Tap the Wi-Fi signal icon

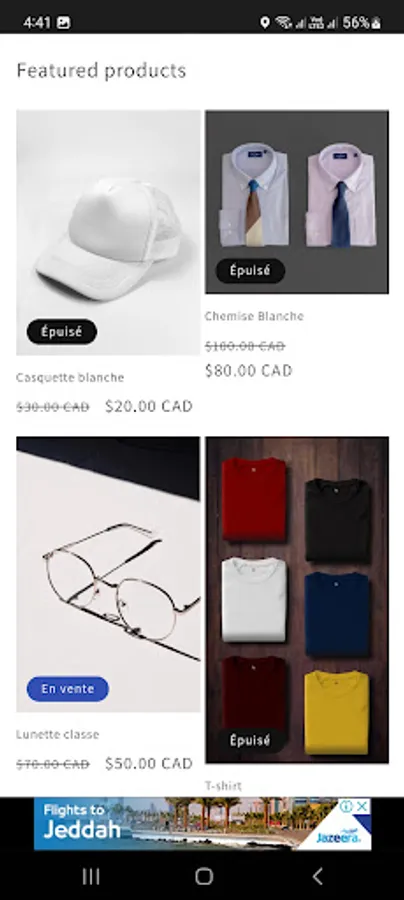tap(283, 22)
